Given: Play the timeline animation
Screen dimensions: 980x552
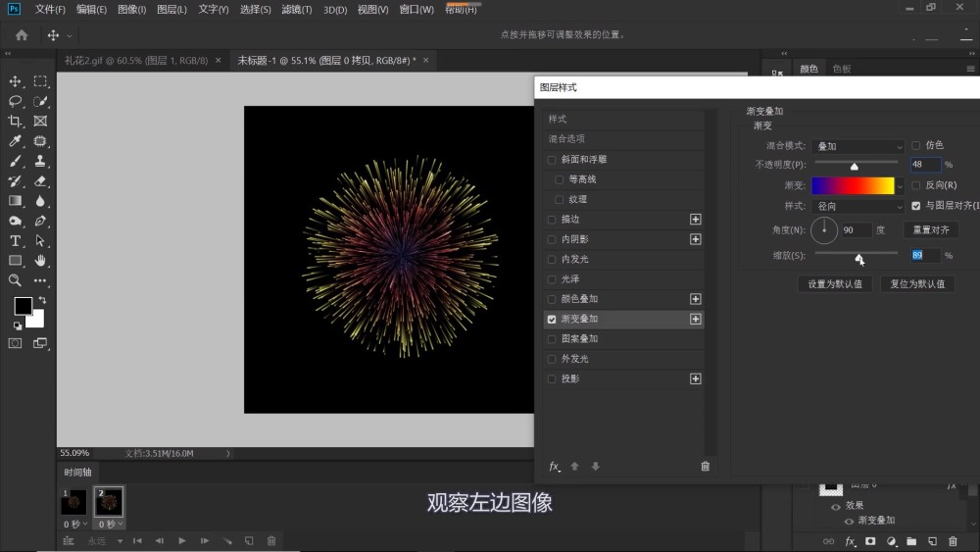Looking at the screenshot, I should [x=182, y=541].
